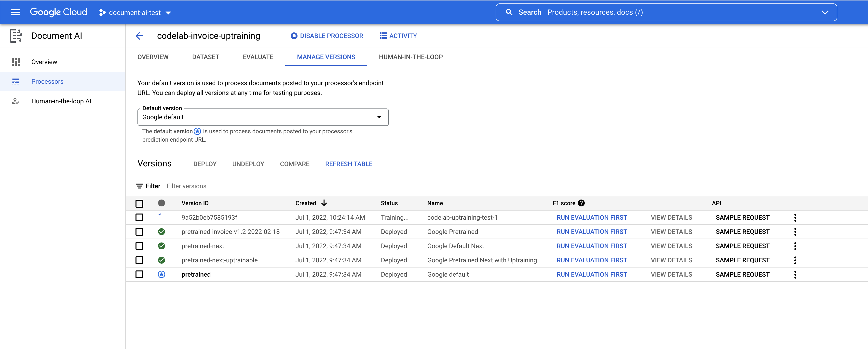
Task: Expand the search bar chevron
Action: (825, 13)
